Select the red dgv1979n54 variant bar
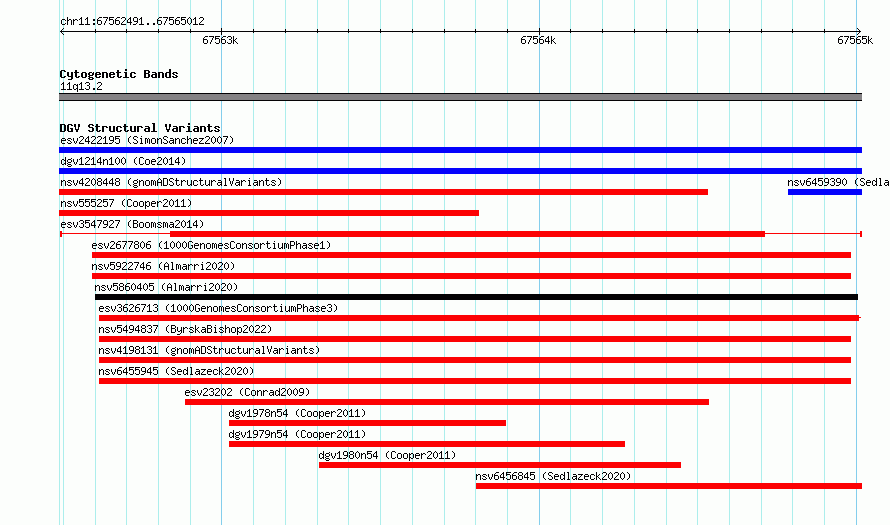 tap(427, 444)
